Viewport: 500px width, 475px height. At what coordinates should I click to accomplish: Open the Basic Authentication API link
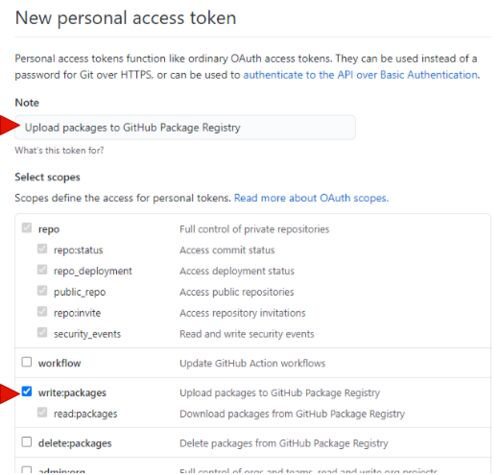[x=362, y=75]
